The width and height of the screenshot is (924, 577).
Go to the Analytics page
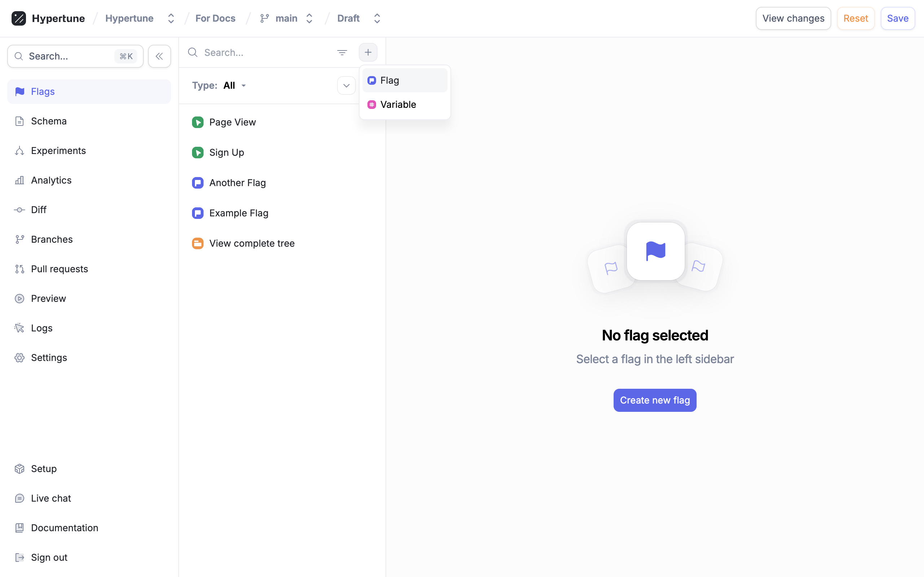(x=51, y=180)
